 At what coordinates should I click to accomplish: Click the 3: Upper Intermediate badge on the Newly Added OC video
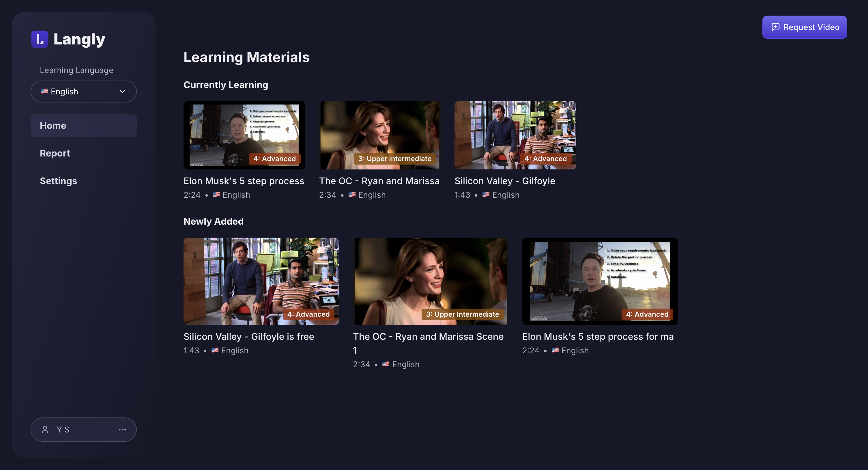click(462, 314)
